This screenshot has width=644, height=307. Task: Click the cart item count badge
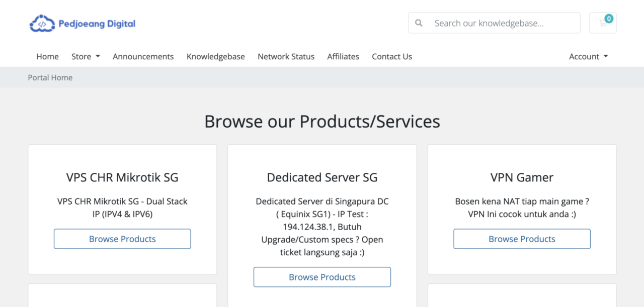click(609, 19)
